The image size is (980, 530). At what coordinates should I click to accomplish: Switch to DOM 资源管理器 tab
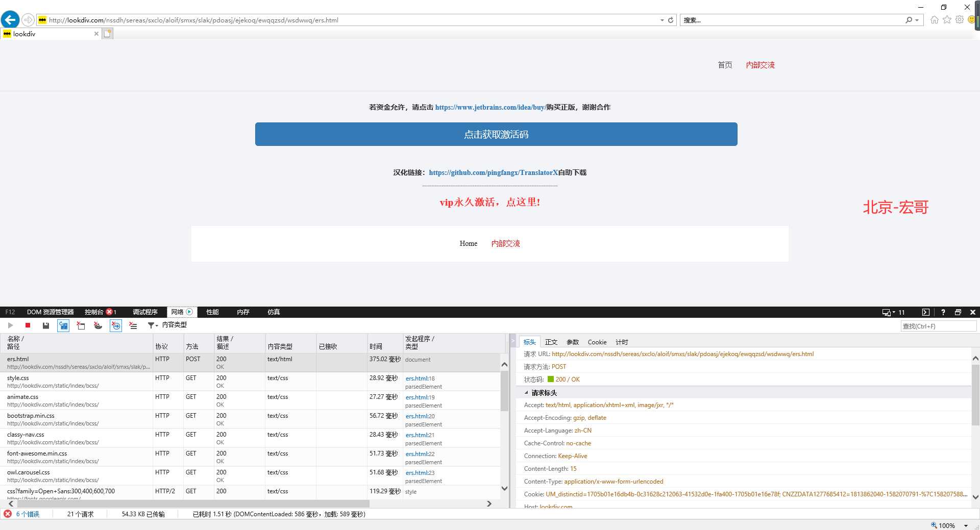point(50,312)
